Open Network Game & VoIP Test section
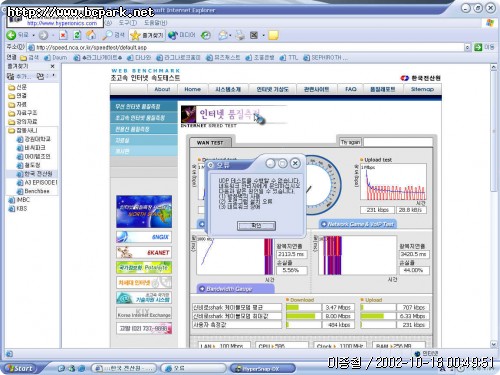Image resolution: width=500 pixels, height=375 pixels. [x=358, y=224]
